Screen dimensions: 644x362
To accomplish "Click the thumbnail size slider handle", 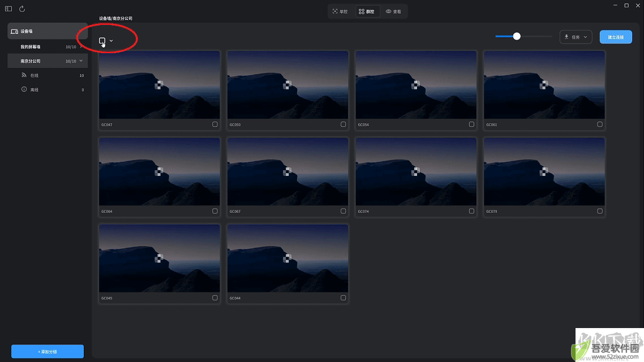I will [x=517, y=36].
